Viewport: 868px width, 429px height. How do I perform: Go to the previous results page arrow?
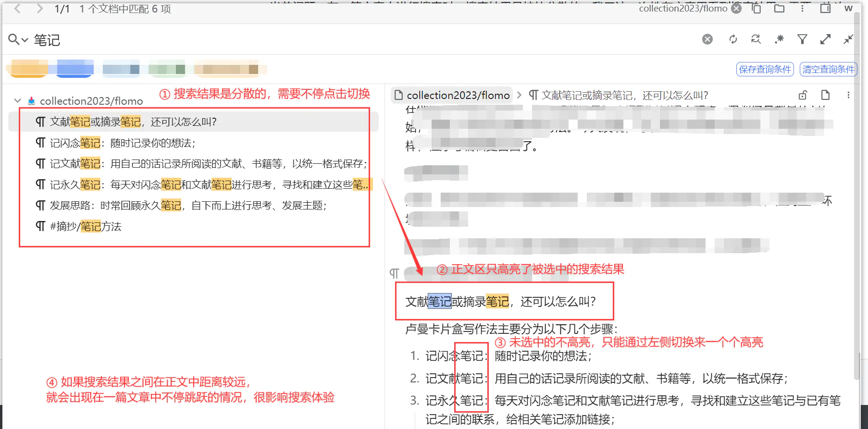click(17, 9)
